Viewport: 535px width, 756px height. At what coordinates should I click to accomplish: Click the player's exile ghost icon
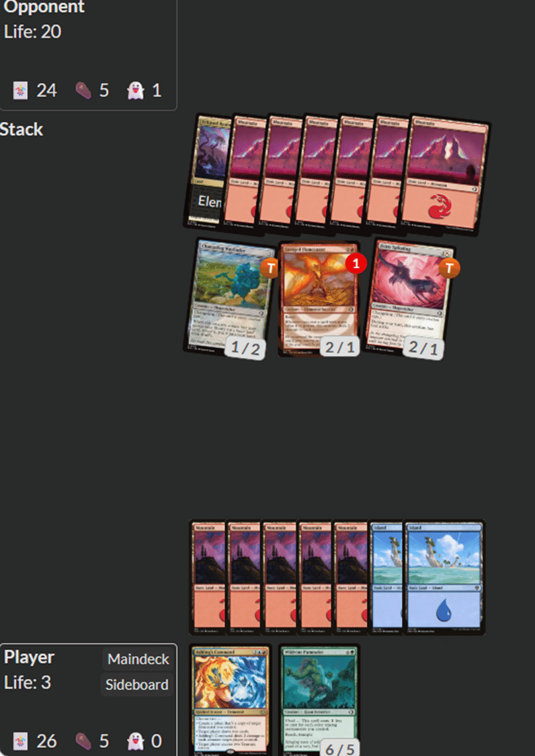click(136, 741)
